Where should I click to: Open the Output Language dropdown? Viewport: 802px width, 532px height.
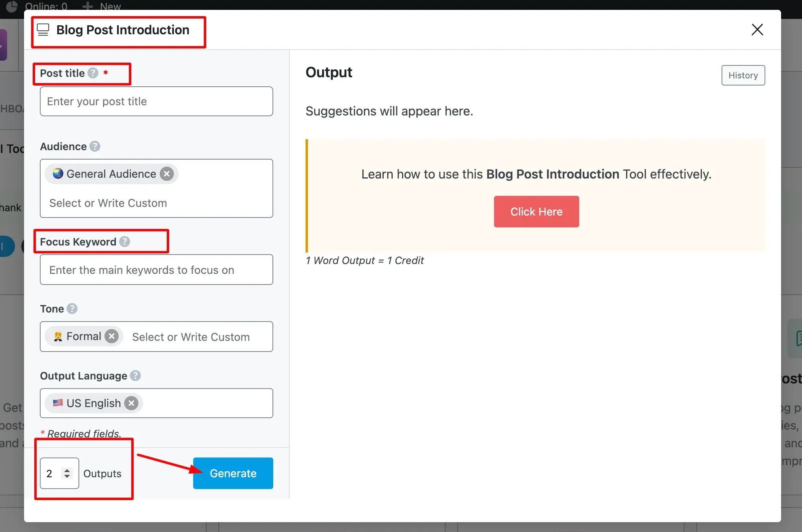coord(157,403)
